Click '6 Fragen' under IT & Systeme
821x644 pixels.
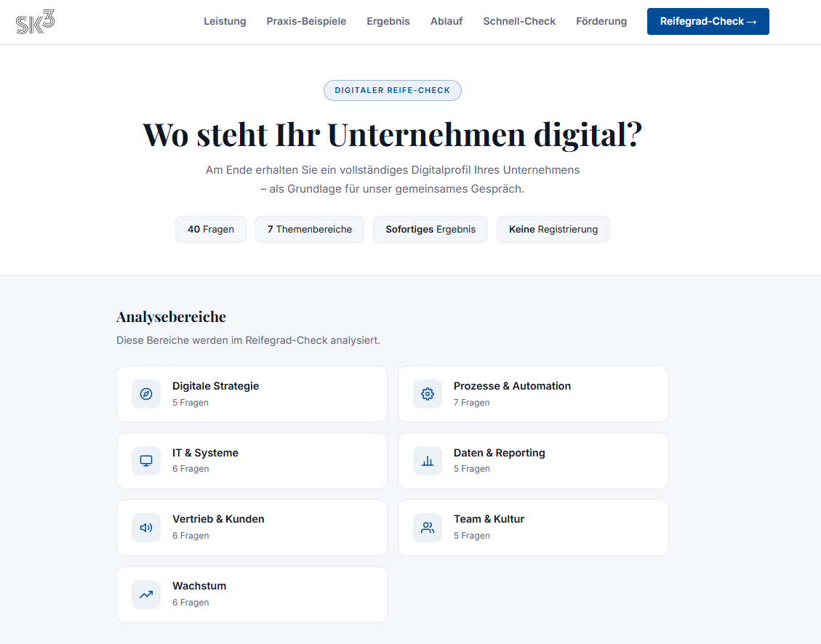tap(191, 469)
